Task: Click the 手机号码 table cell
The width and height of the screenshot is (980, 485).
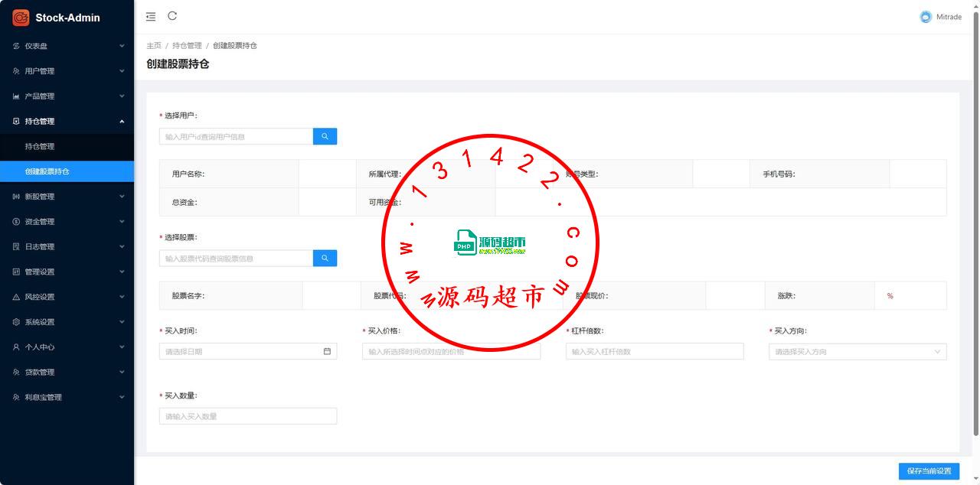Action: pyautogui.click(x=820, y=174)
